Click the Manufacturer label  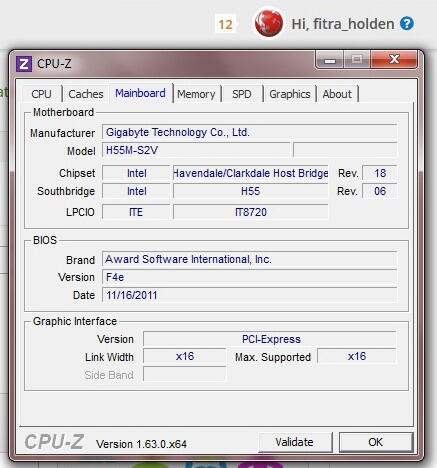pos(63,133)
